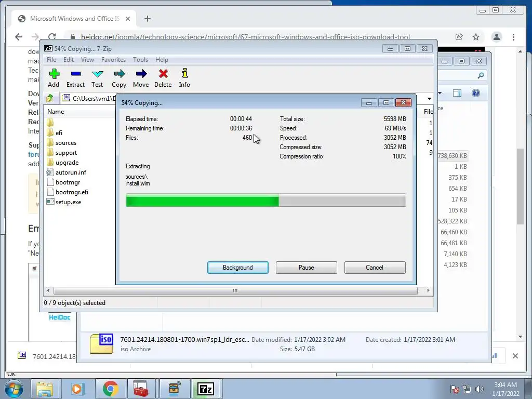Open Windows Media Player from taskbar
This screenshot has height=399, width=532.
point(77,389)
